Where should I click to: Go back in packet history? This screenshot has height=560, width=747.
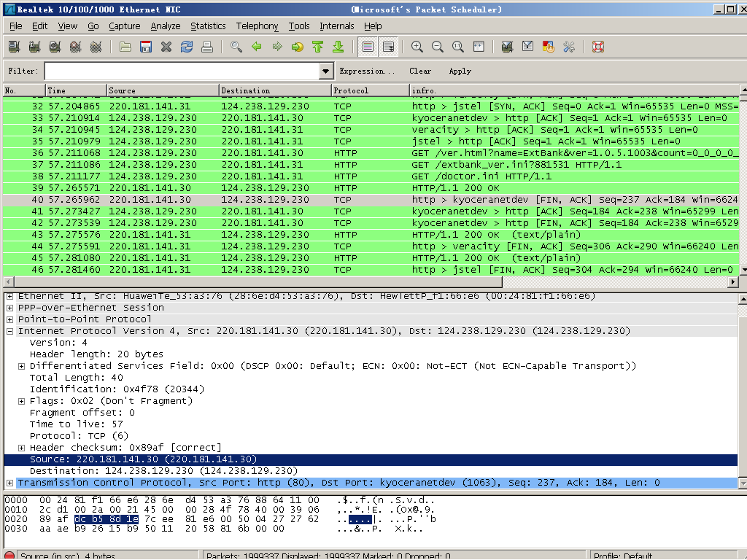[257, 47]
